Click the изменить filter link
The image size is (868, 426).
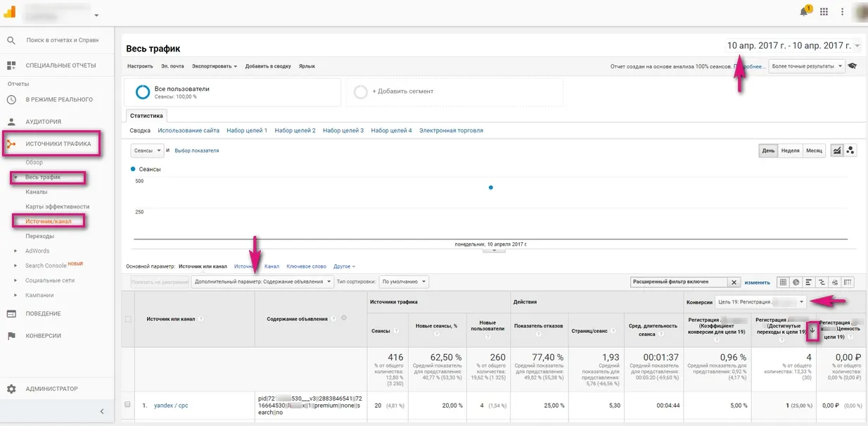(x=758, y=282)
